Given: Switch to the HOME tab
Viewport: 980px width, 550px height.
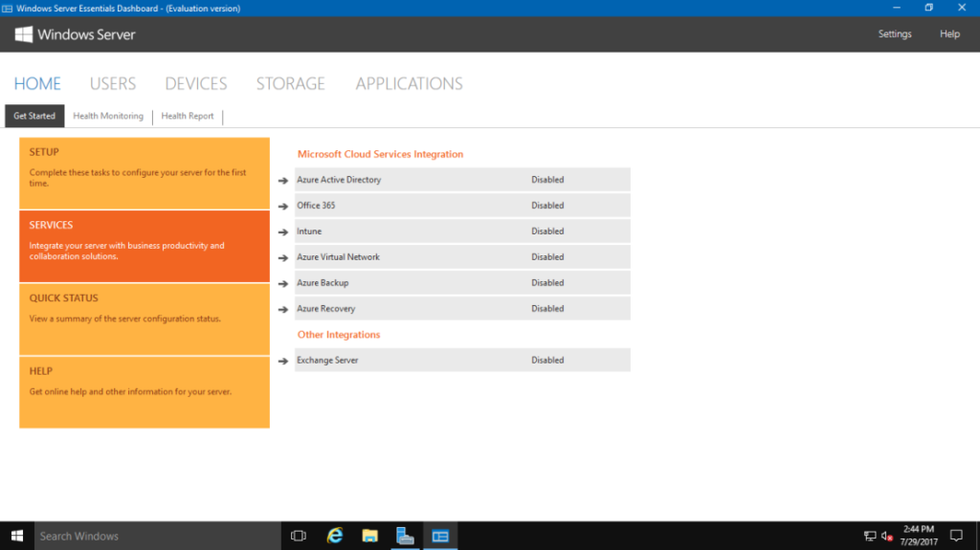Looking at the screenshot, I should [37, 84].
